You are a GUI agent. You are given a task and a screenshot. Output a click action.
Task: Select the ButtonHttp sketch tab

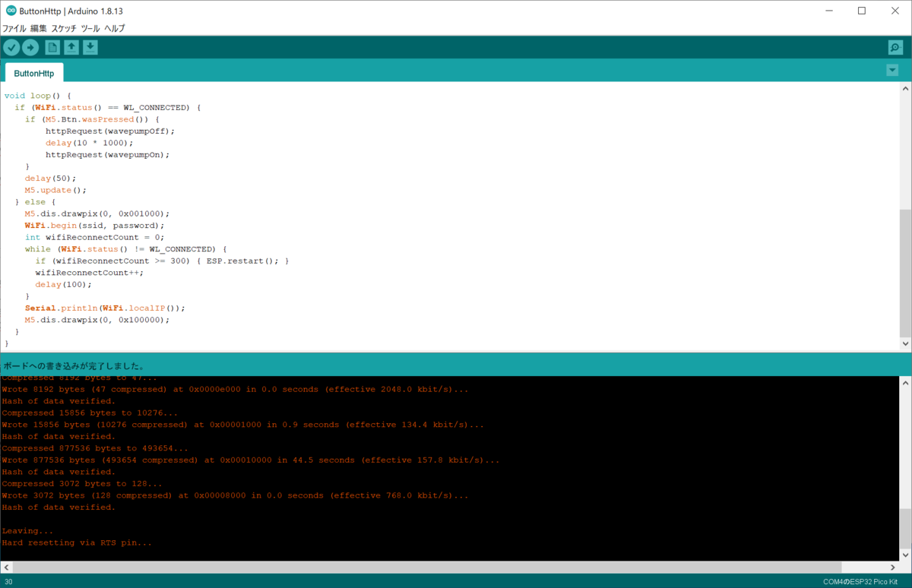click(34, 74)
